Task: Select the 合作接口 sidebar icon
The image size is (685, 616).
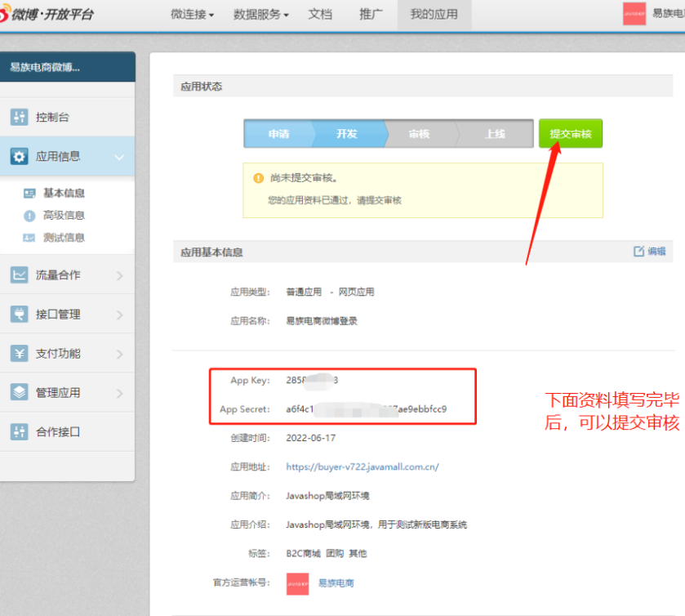Action: tap(19, 432)
